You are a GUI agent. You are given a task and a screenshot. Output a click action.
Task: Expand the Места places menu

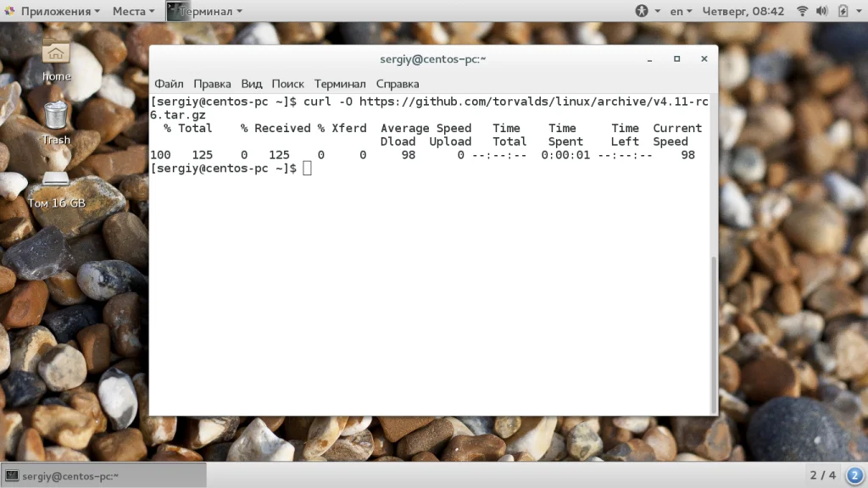point(133,11)
